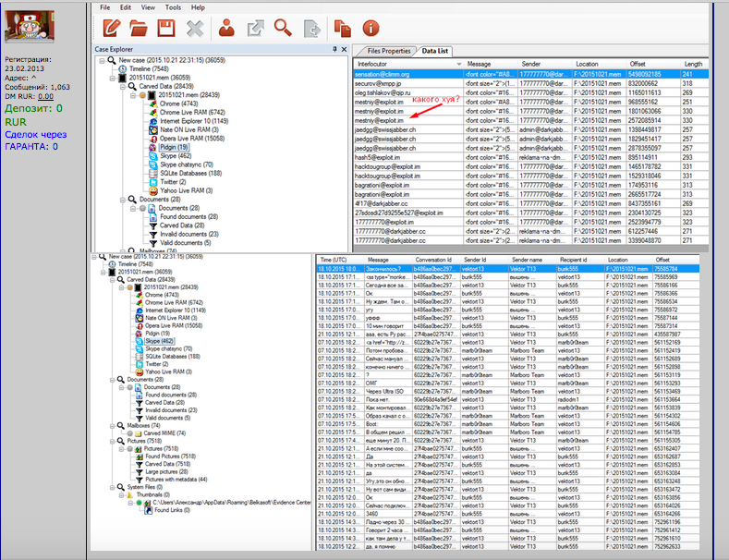The width and height of the screenshot is (729, 560).
Task: Select Found Links (0) in lower tree
Action: (x=172, y=510)
